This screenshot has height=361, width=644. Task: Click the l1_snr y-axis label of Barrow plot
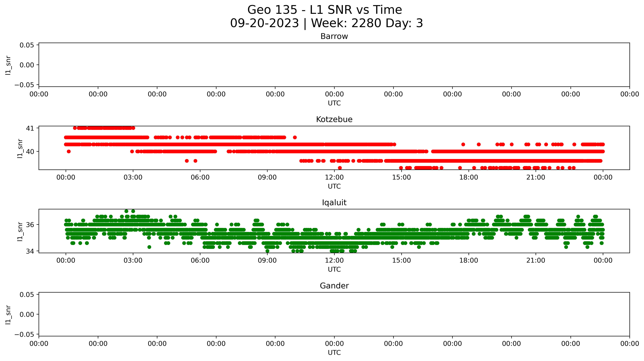tap(8, 65)
